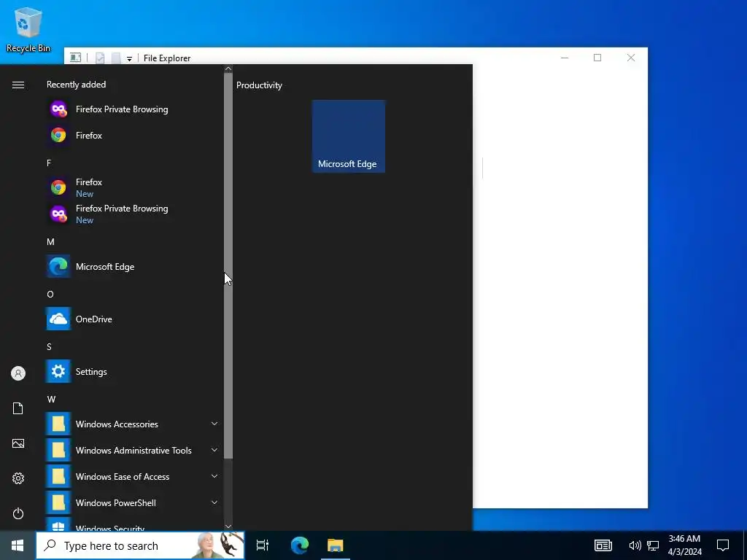
Task: Open the Recycle Bin desktop icon
Action: click(x=28, y=29)
